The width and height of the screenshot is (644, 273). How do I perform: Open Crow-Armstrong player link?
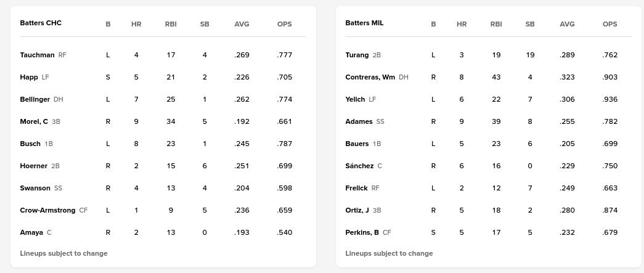47,210
